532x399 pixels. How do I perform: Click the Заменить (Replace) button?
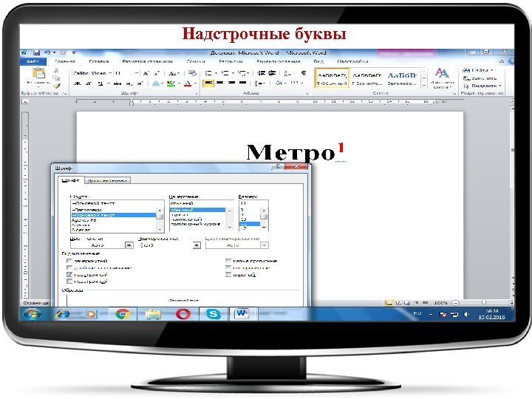481,78
